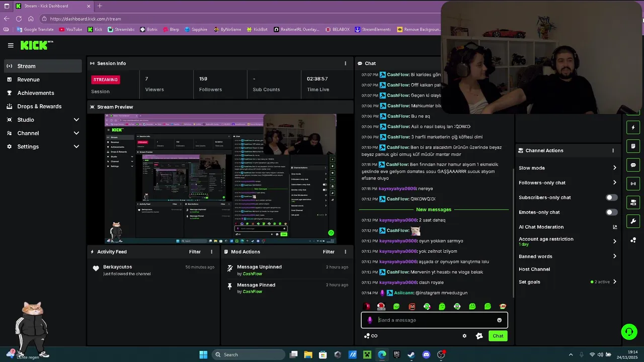Open Mod Actions three-dot menu
This screenshot has width=644, height=362.
(345, 252)
